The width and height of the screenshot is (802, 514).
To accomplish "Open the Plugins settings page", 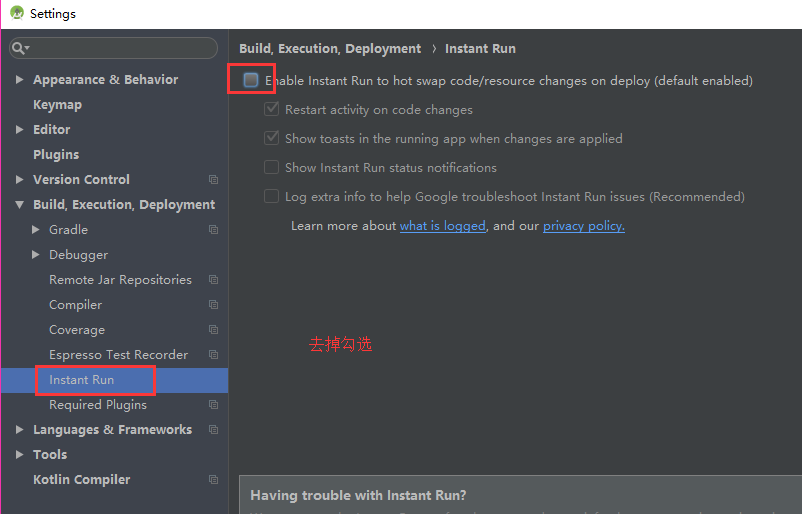I will (x=56, y=154).
